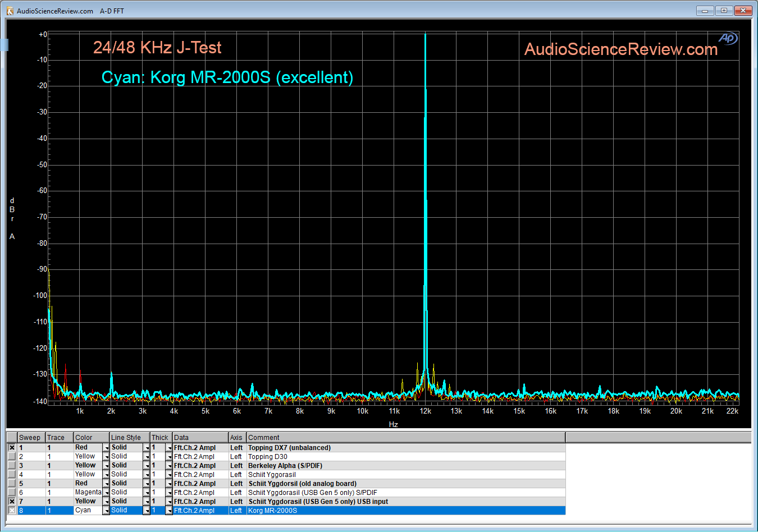Open line style dropdown for Berkeley Alpha row
This screenshot has width=758, height=532.
click(x=147, y=466)
